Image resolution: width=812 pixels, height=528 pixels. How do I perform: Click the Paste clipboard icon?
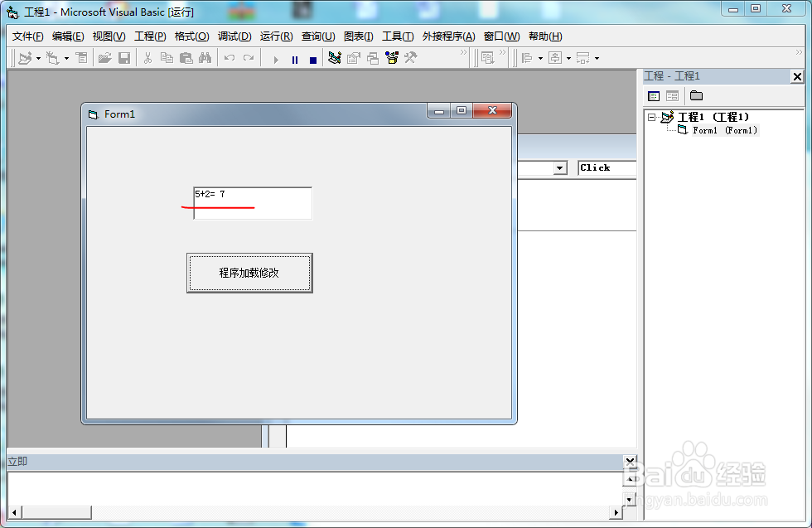(186, 58)
